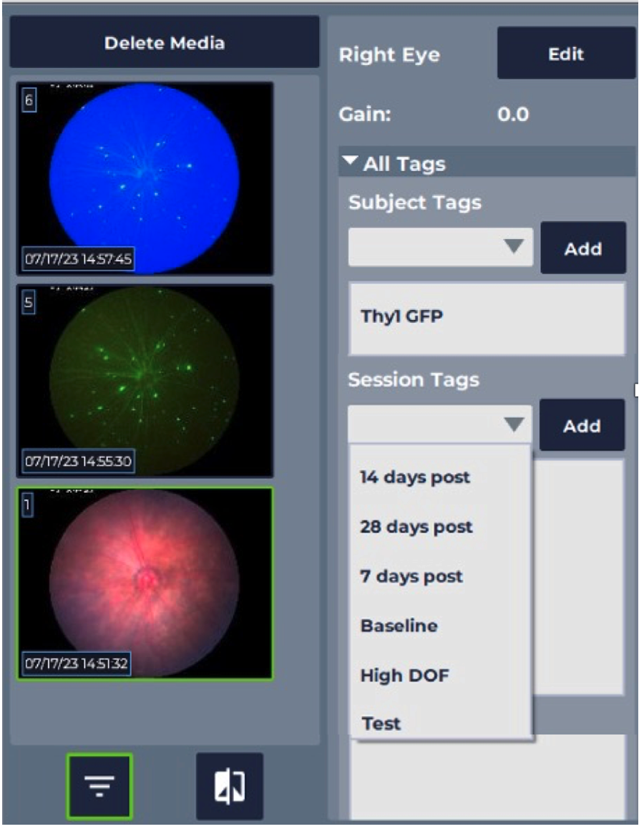Click the image number 6 badge
Screen dimensions: 644x829
pos(29,101)
